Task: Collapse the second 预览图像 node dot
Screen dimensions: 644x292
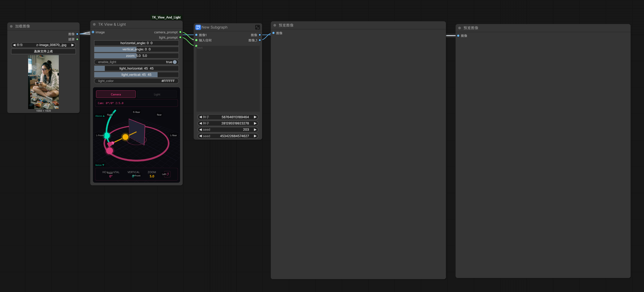Action: (x=460, y=28)
